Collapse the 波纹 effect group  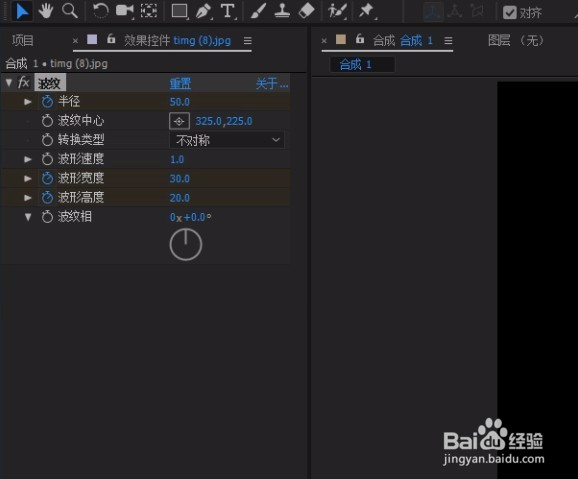click(x=8, y=83)
